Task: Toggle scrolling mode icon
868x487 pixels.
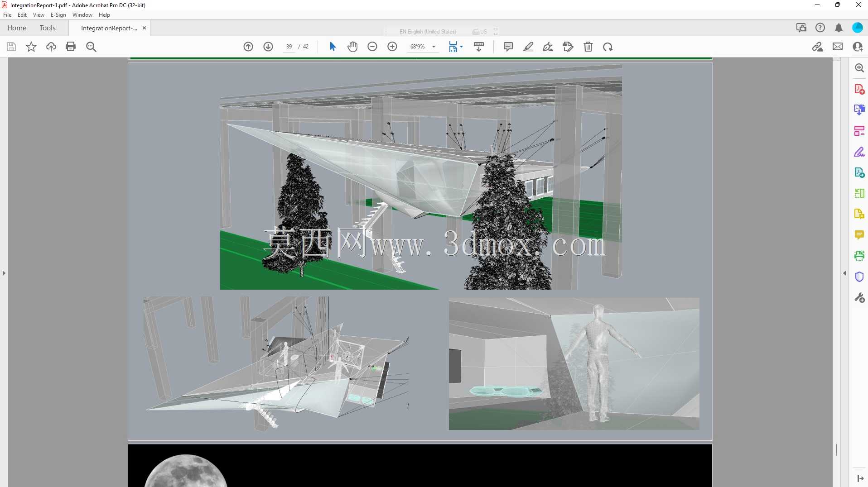Action: pos(479,47)
